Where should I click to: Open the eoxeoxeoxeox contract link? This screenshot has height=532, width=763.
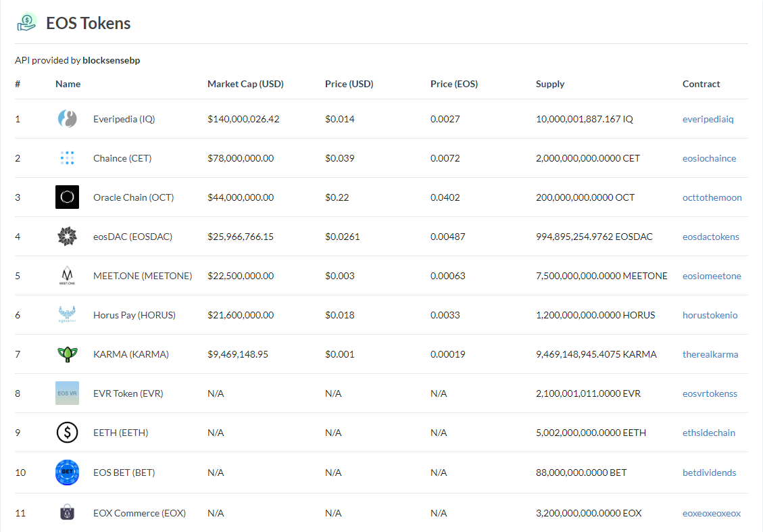712,513
